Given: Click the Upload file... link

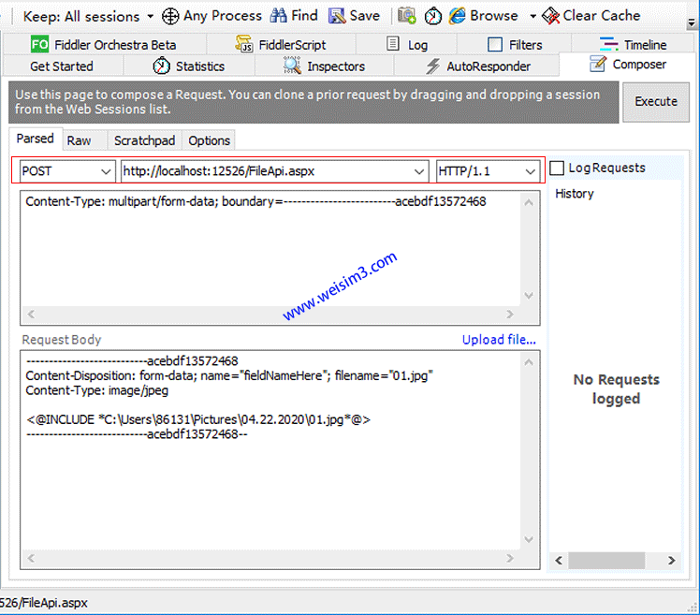Looking at the screenshot, I should (499, 340).
